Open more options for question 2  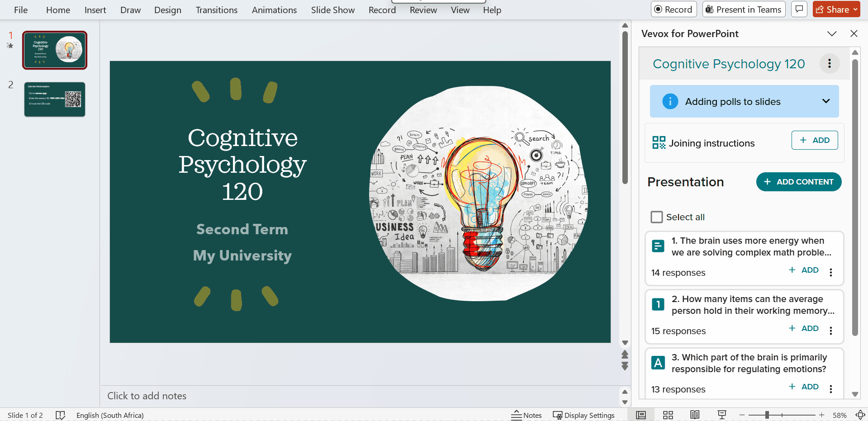tap(831, 331)
